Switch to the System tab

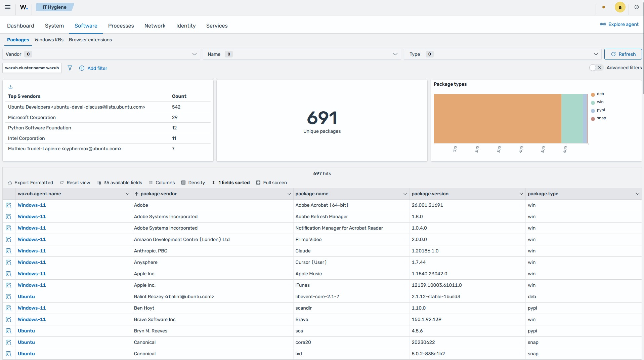[x=54, y=26]
